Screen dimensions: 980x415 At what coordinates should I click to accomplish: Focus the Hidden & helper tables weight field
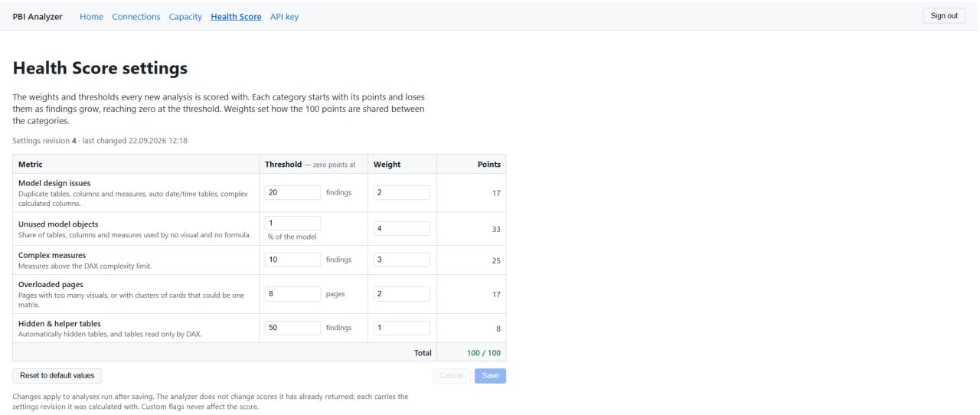click(402, 328)
